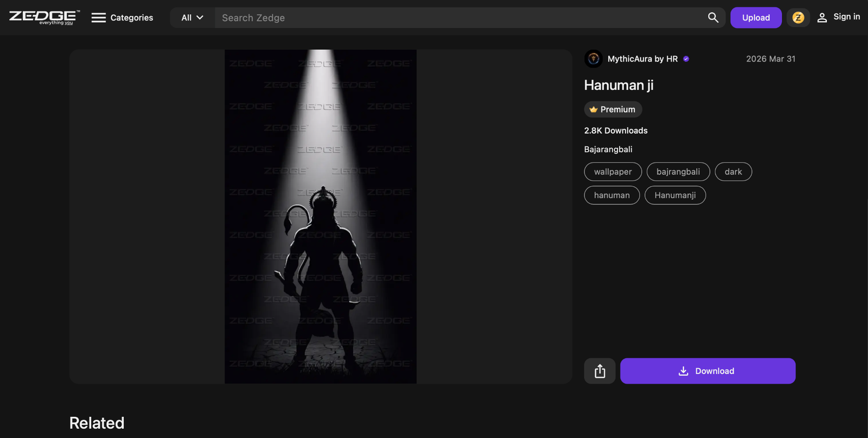Open the MythicAura by HR creator name
868x438 pixels.
pos(642,59)
